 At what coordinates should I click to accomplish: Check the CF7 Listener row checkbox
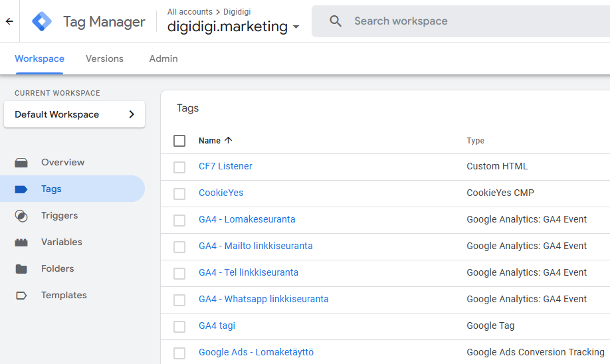[179, 167]
